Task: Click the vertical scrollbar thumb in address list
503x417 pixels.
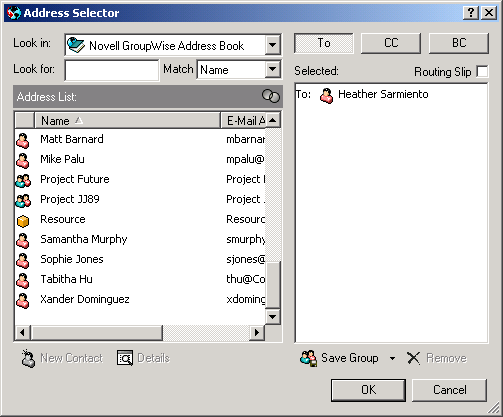Action: (x=273, y=284)
